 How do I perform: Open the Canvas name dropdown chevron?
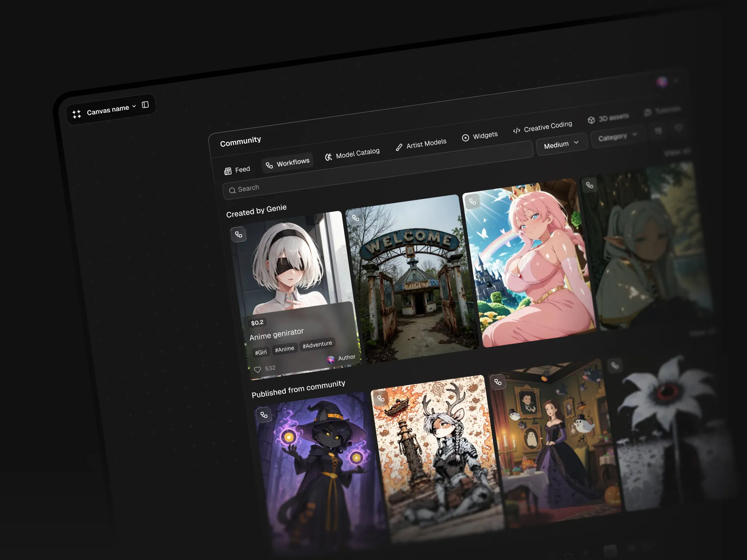[x=134, y=106]
